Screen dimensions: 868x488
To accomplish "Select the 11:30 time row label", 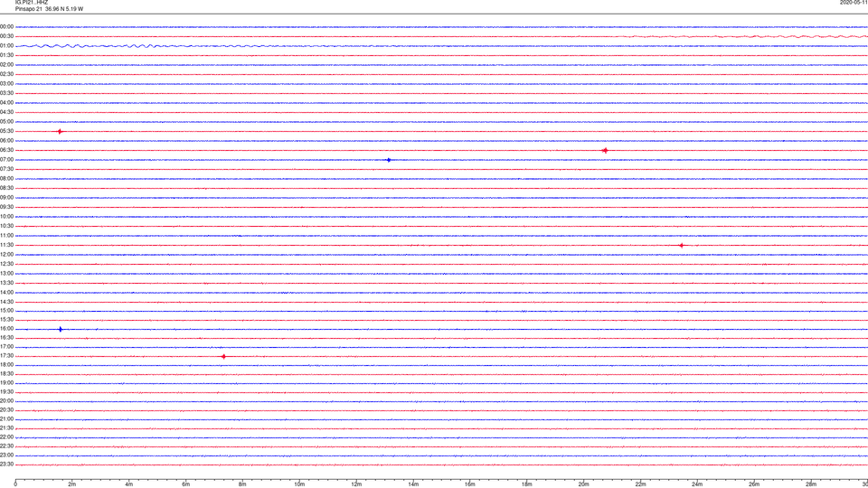I will point(7,245).
